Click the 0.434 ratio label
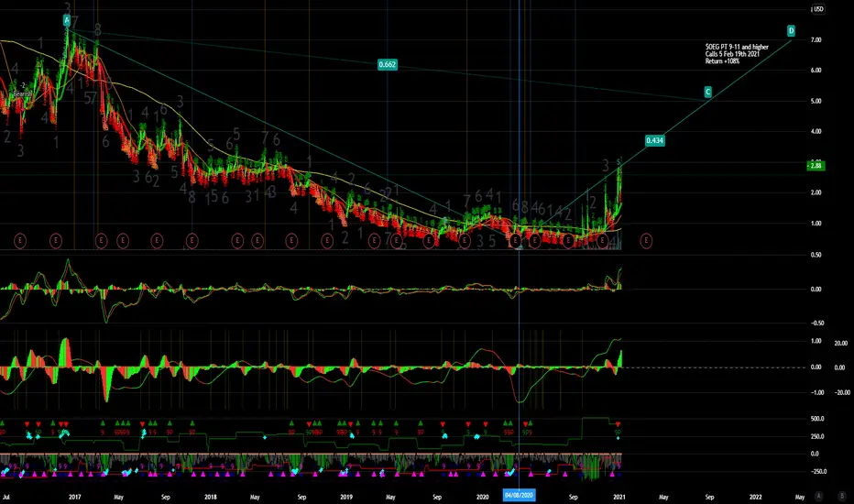Image resolution: width=854 pixels, height=504 pixels. [654, 140]
